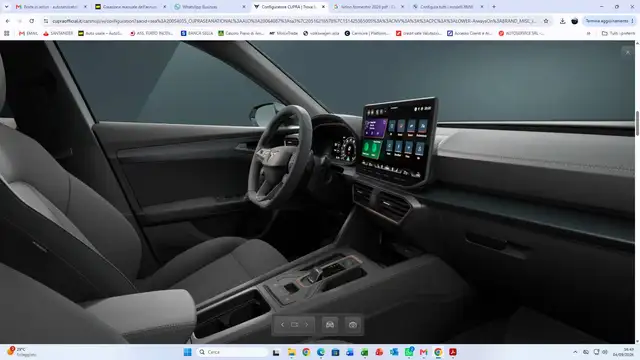640x360 pixels.
Task: Open WhatsApp from taskbar
Action: tap(409, 352)
